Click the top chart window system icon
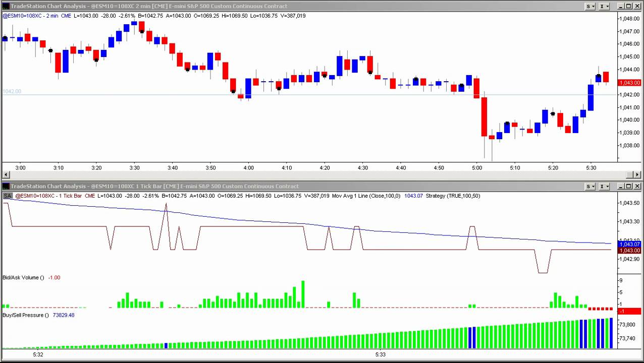644x363 pixels. (6, 6)
